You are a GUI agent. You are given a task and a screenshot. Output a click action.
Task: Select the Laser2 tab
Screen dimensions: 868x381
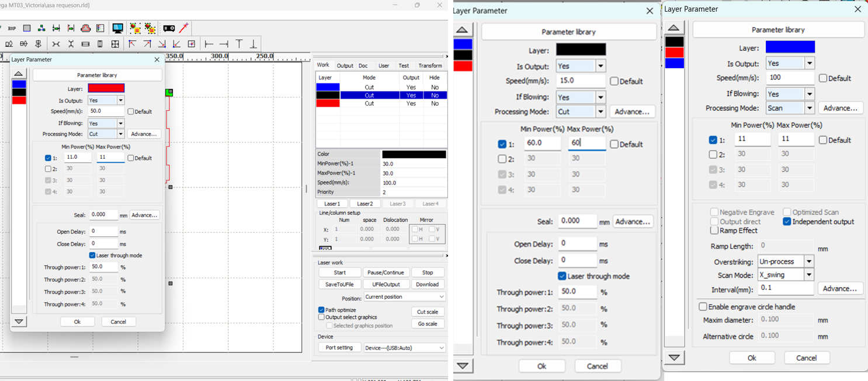(365, 204)
